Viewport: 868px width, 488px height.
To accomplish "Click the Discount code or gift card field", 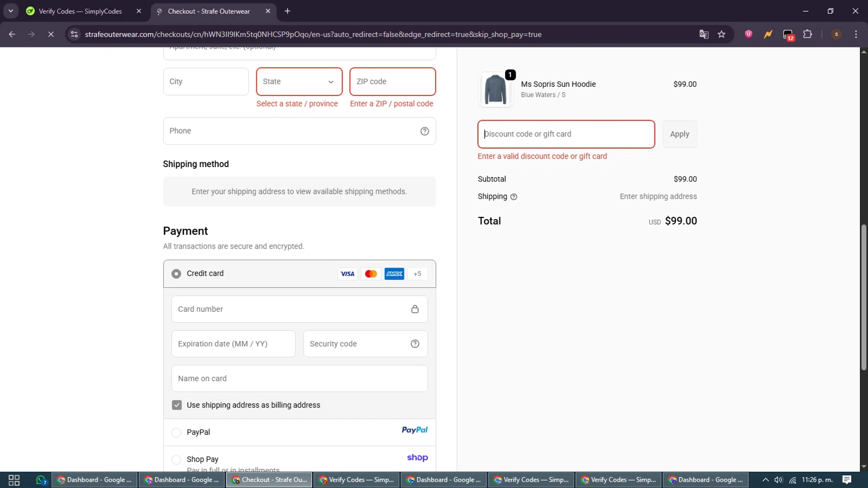I will click(x=566, y=134).
